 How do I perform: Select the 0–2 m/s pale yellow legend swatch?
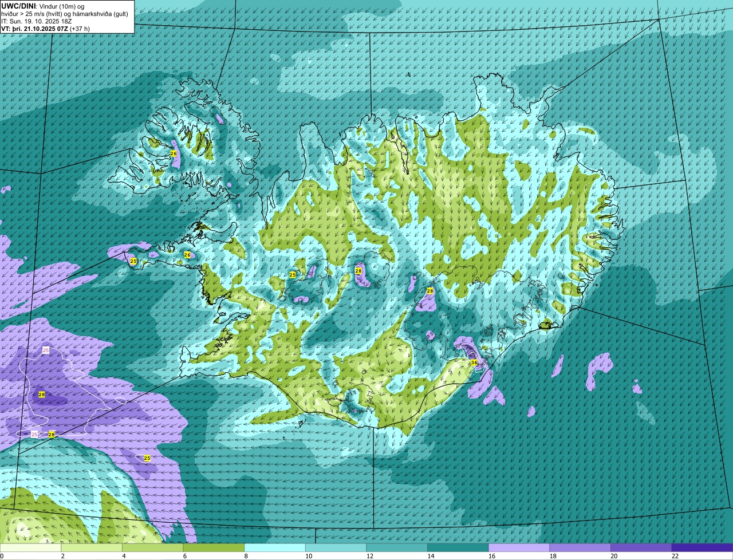30,547
